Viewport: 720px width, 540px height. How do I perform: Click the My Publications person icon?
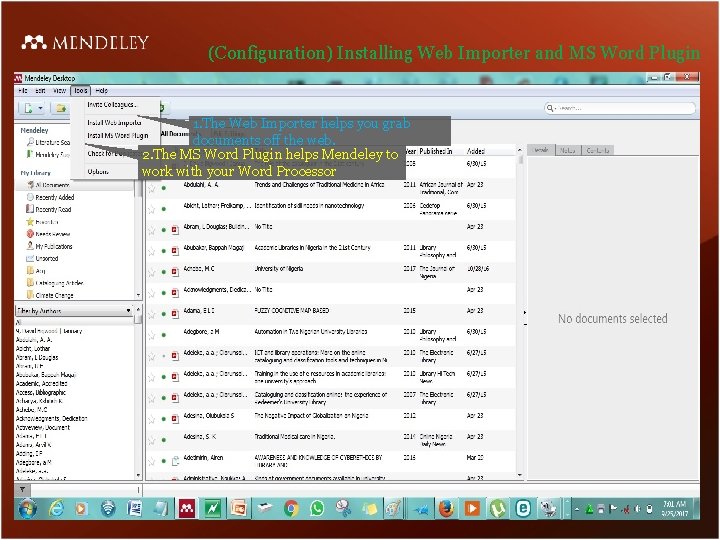point(30,246)
